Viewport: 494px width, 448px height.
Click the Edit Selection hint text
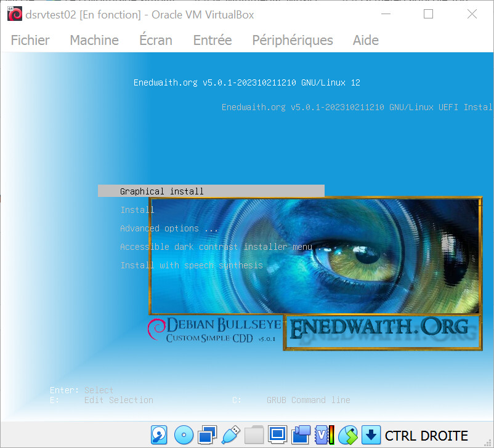[x=118, y=400]
